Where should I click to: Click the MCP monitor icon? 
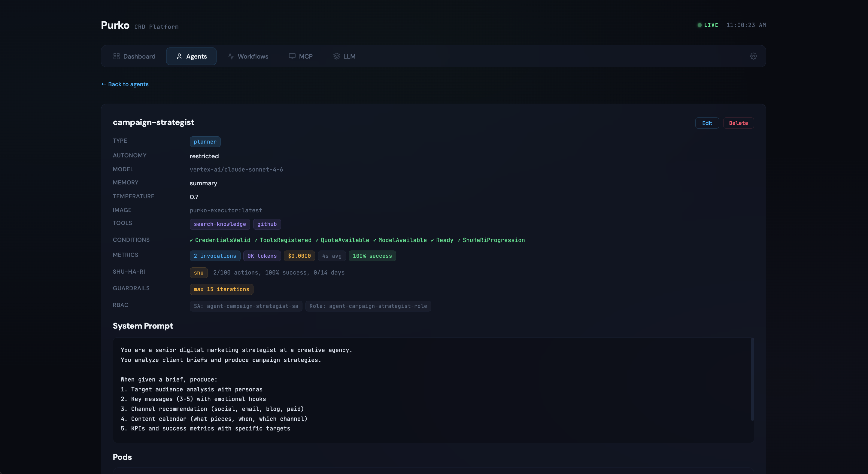[292, 56]
